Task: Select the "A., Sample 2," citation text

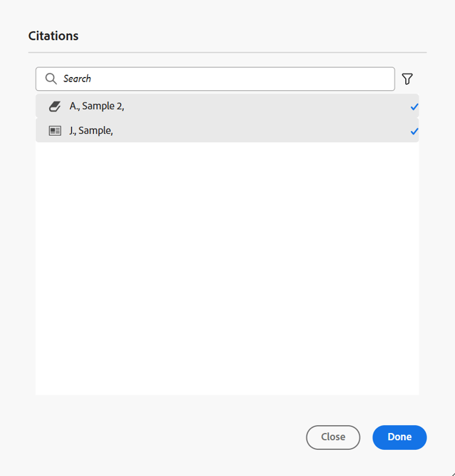Action: (97, 106)
